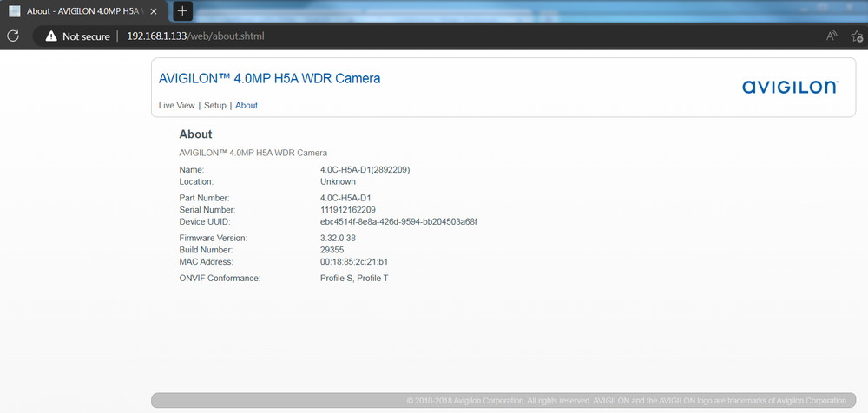Image resolution: width=868 pixels, height=413 pixels.
Task: Click the serial number 111912162209
Action: [348, 210]
